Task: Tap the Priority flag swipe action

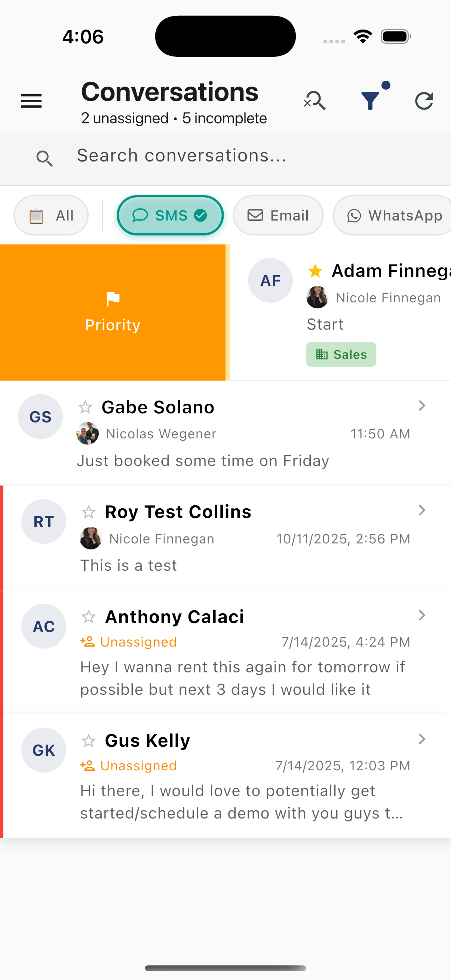Action: pos(113,312)
